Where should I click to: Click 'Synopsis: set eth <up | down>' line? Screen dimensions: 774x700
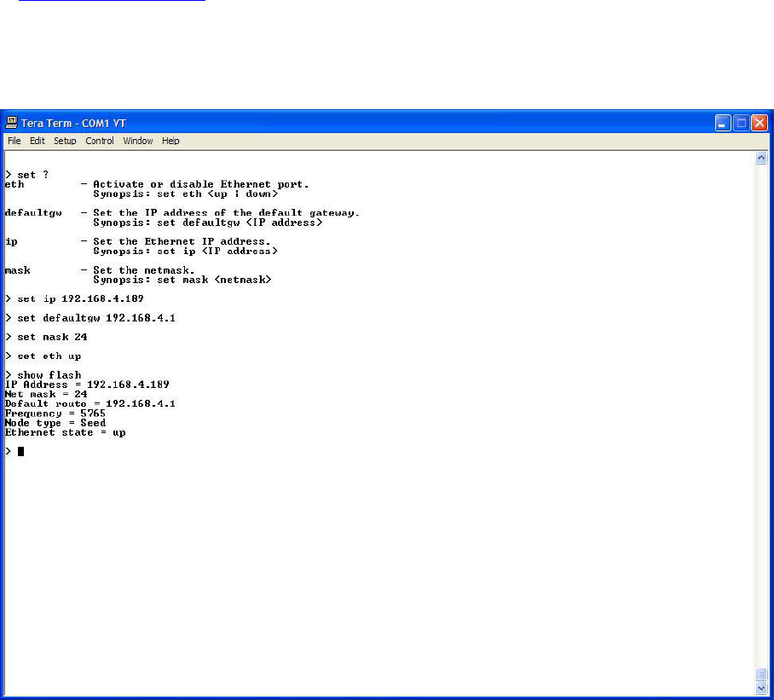click(186, 194)
